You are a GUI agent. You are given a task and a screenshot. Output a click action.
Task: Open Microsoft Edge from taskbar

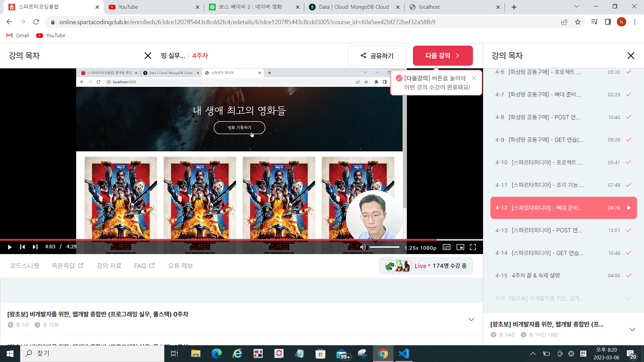(217, 354)
